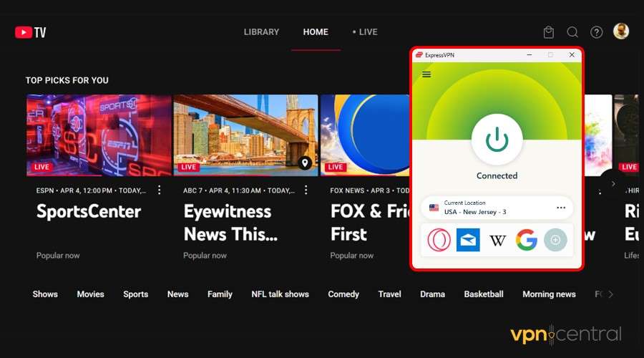644x358 pixels.
Task: Click the ESPN APR 4 12:00 PM info line
Action: coord(91,190)
